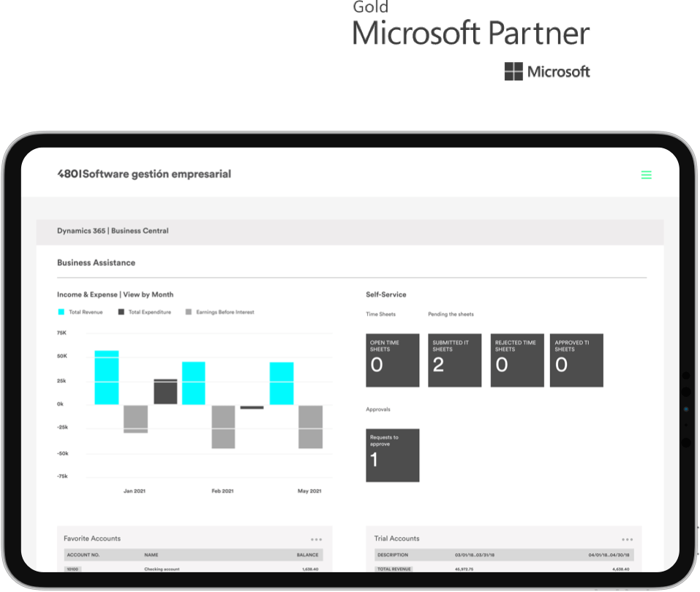Screen dimensions: 700x592
Task: Open the Open Time Sheets tile
Action: pyautogui.click(x=392, y=360)
